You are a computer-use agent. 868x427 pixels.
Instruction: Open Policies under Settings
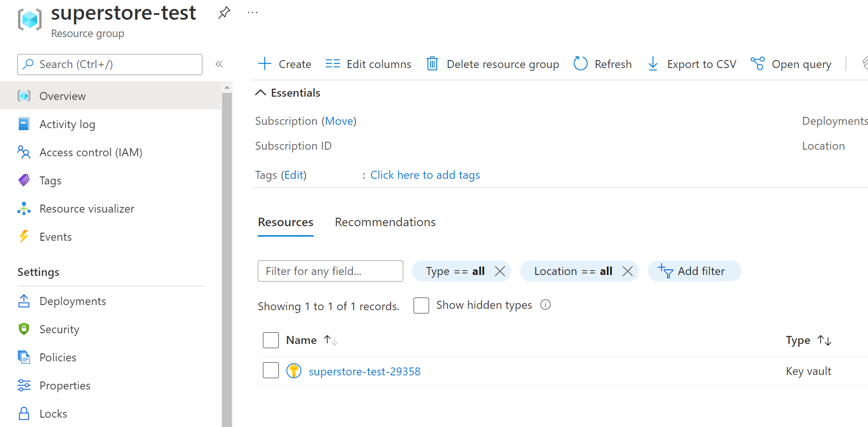point(58,358)
